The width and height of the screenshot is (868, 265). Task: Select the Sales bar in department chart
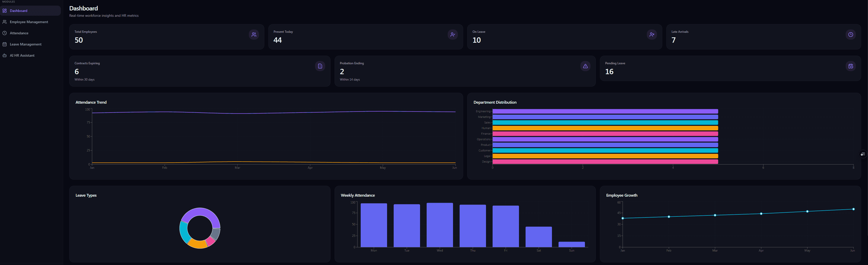click(605, 122)
